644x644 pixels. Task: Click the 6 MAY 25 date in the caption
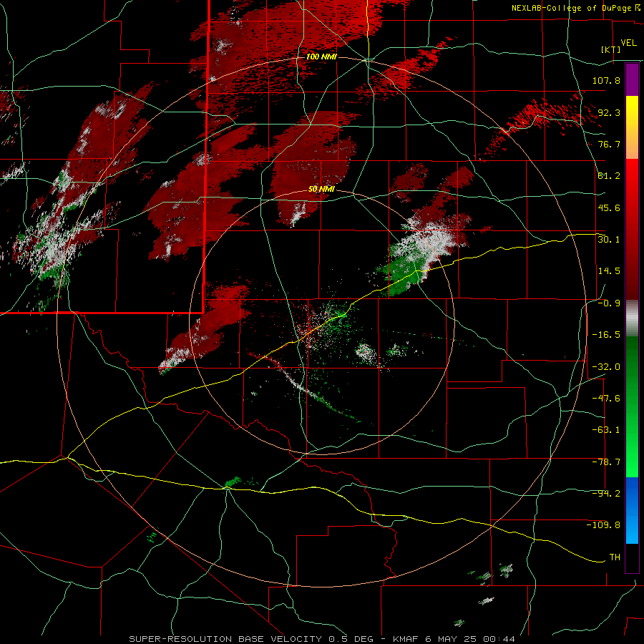click(452, 639)
